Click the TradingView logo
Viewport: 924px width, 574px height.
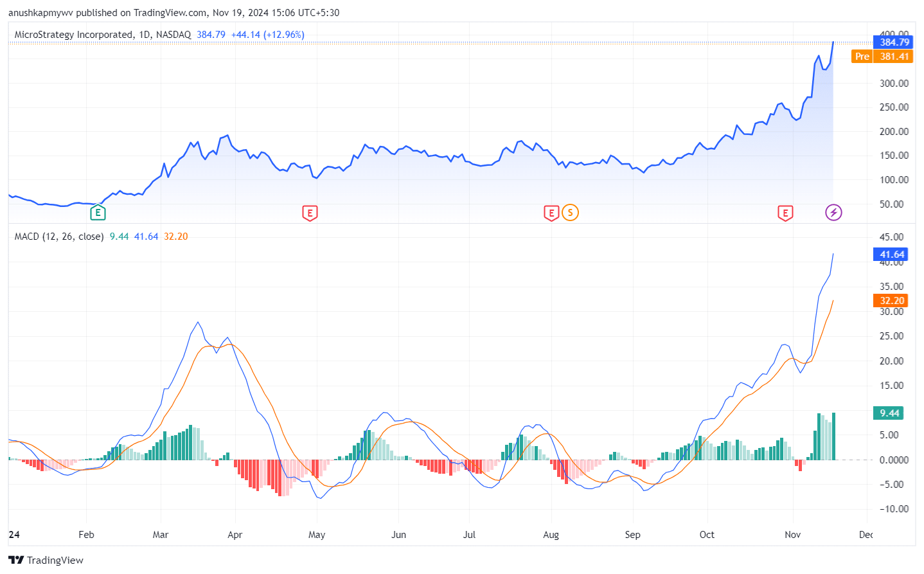[46, 560]
